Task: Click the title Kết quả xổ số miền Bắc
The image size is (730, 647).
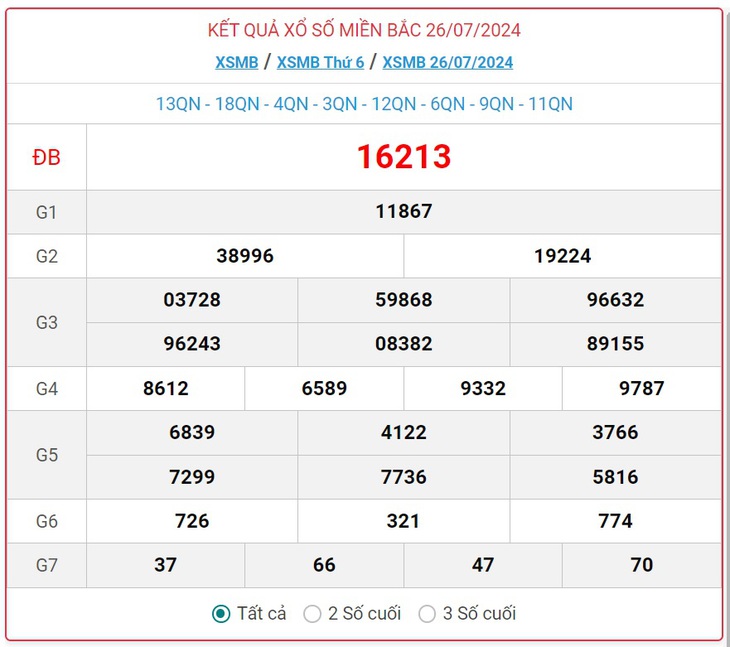Action: coord(364,30)
